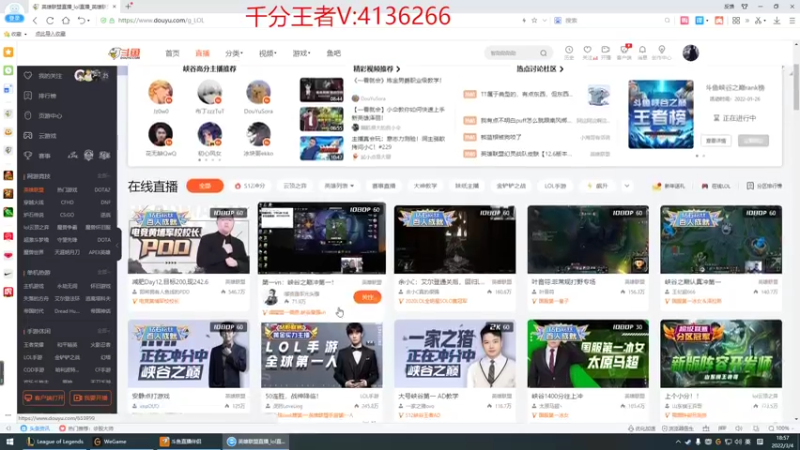
Task: Open the notifications bell icon
Action: tap(642, 52)
